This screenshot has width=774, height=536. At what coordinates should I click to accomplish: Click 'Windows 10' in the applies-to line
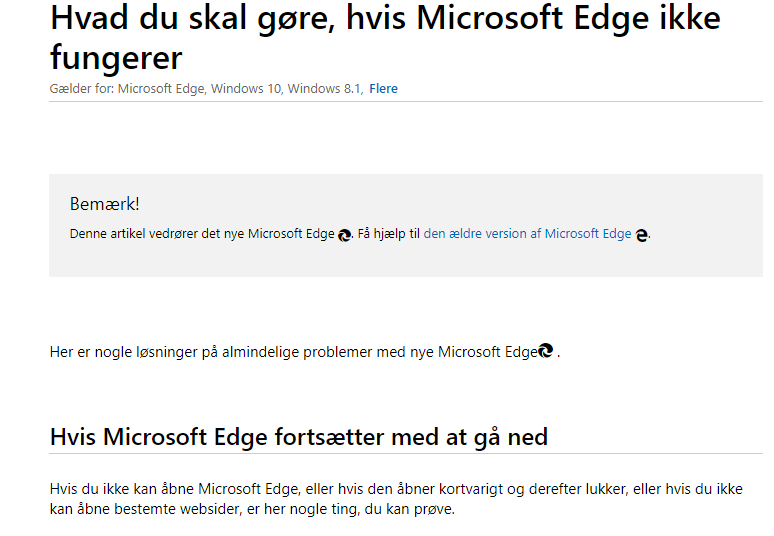click(x=247, y=89)
